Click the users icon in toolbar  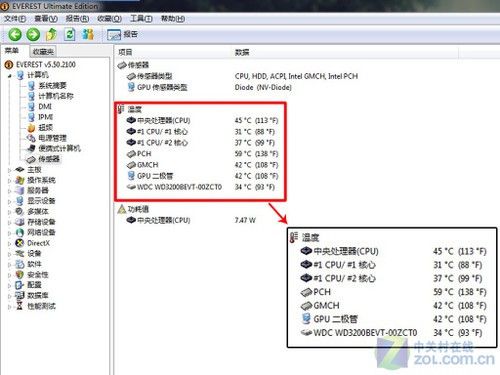pos(88,34)
